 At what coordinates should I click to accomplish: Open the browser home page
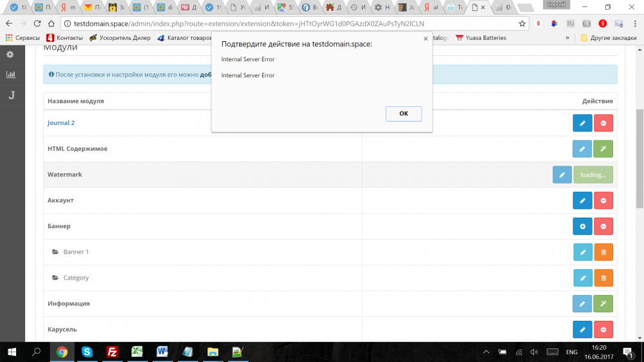(51, 23)
